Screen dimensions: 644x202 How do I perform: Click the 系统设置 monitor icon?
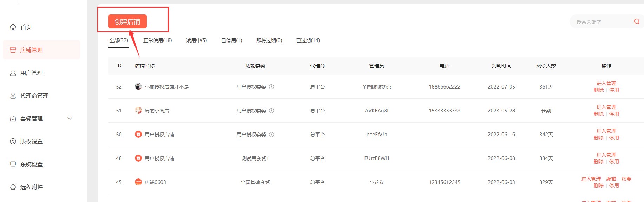(13, 164)
